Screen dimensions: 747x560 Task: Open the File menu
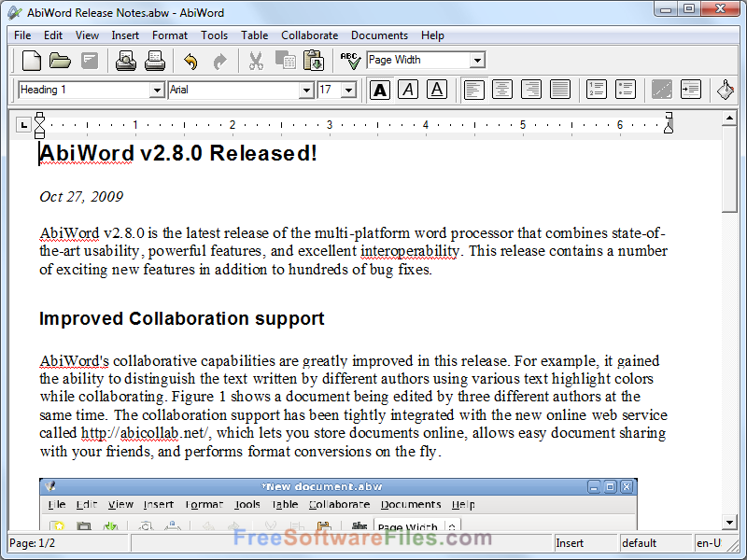(x=22, y=35)
